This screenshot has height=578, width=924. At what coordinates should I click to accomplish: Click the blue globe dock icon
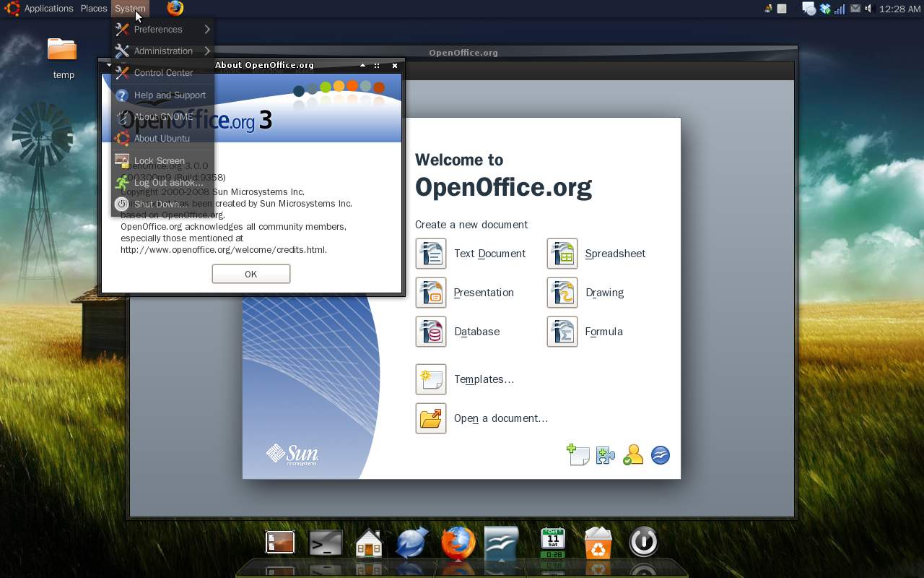coord(413,543)
